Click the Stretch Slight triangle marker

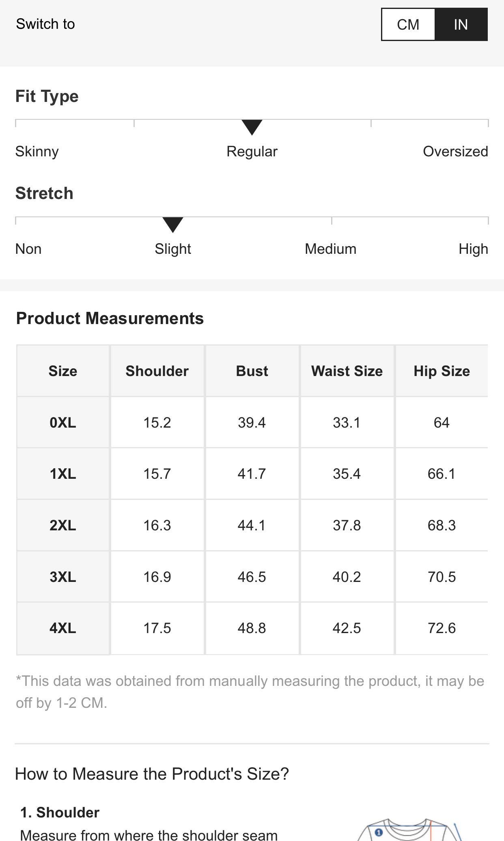(173, 225)
